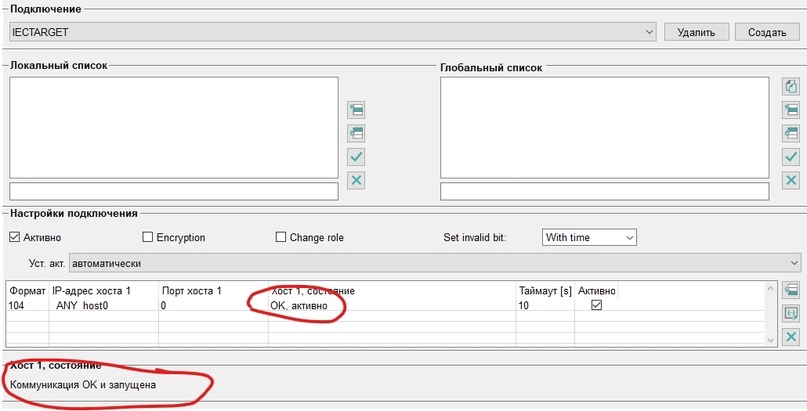The height and width of the screenshot is (411, 807).
Task: Click the input field under the global list
Action: [x=605, y=191]
